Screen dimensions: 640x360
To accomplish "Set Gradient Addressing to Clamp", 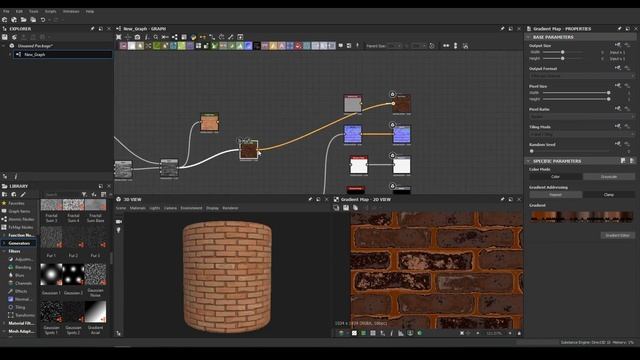I will point(609,195).
